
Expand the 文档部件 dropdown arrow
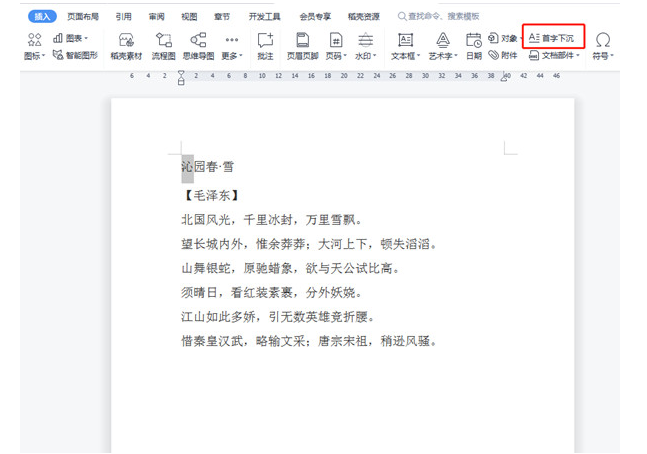coord(578,55)
